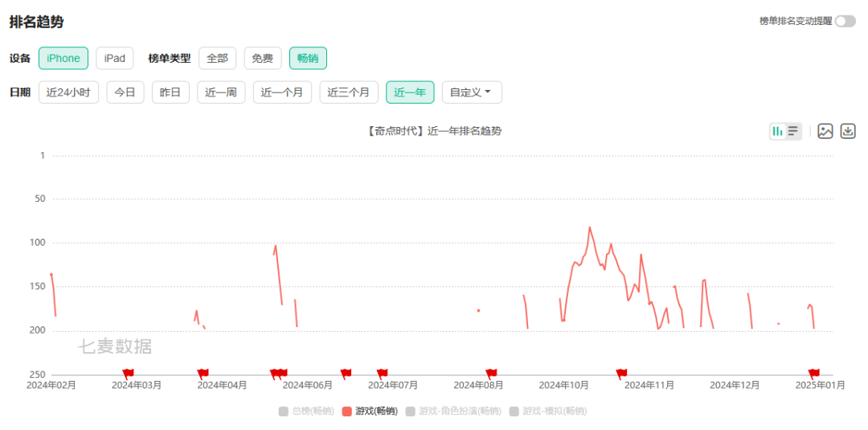Open the 自定义 date dropdown
This screenshot has width=868, height=430.
(x=472, y=92)
